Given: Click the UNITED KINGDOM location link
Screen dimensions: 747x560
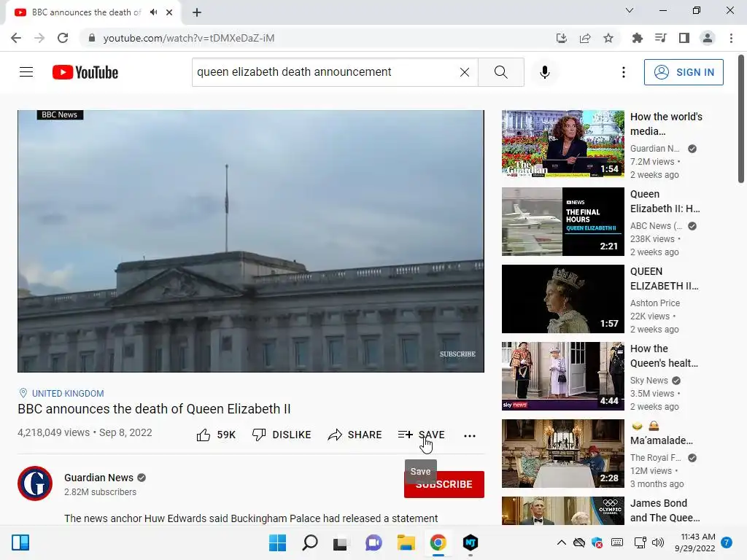Looking at the screenshot, I should coord(68,393).
